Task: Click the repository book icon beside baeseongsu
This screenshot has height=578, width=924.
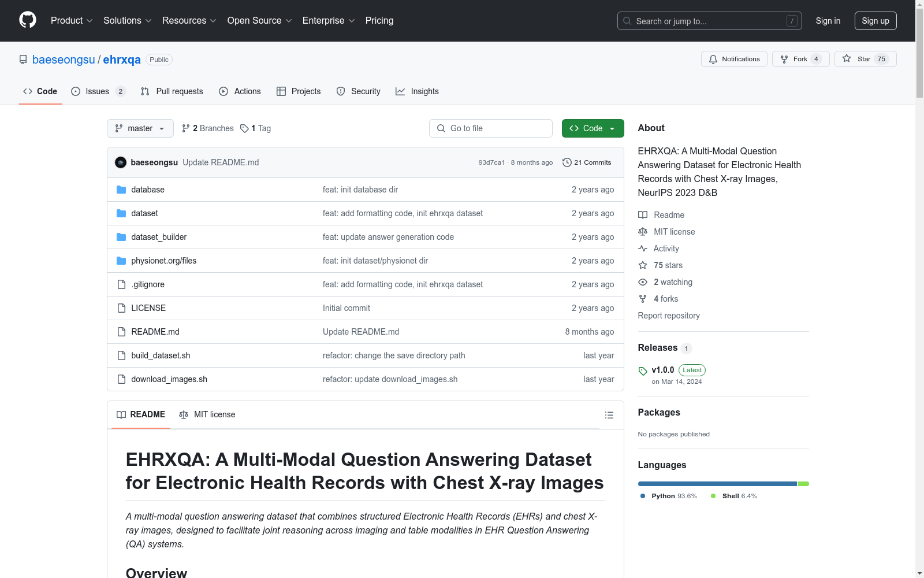Action: point(23,60)
